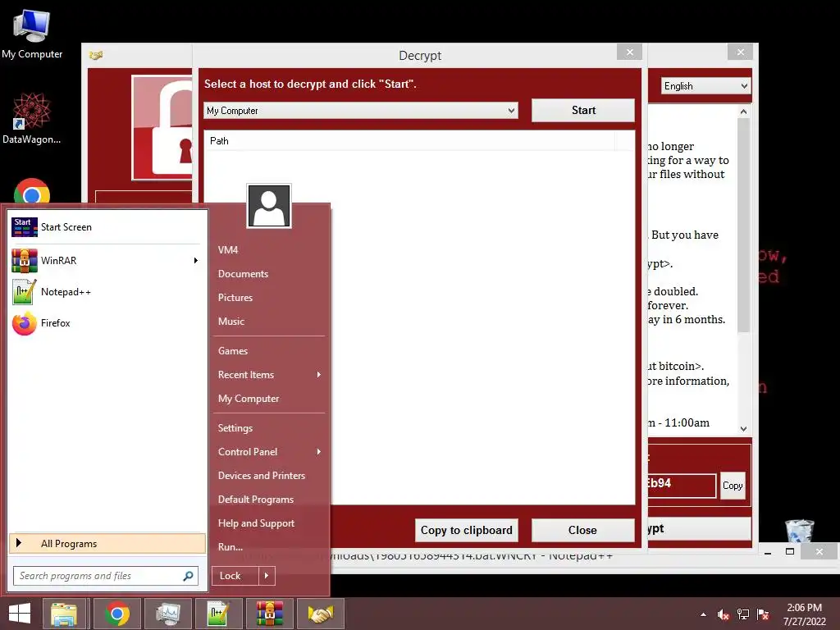Click the search magnifier icon

pyautogui.click(x=188, y=576)
